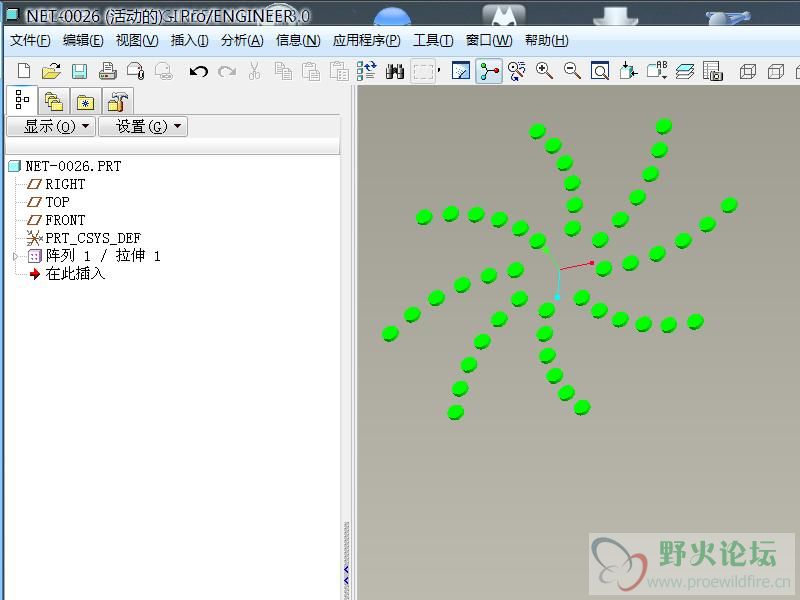
Task: Open the Saved View list icon
Action: point(657,71)
